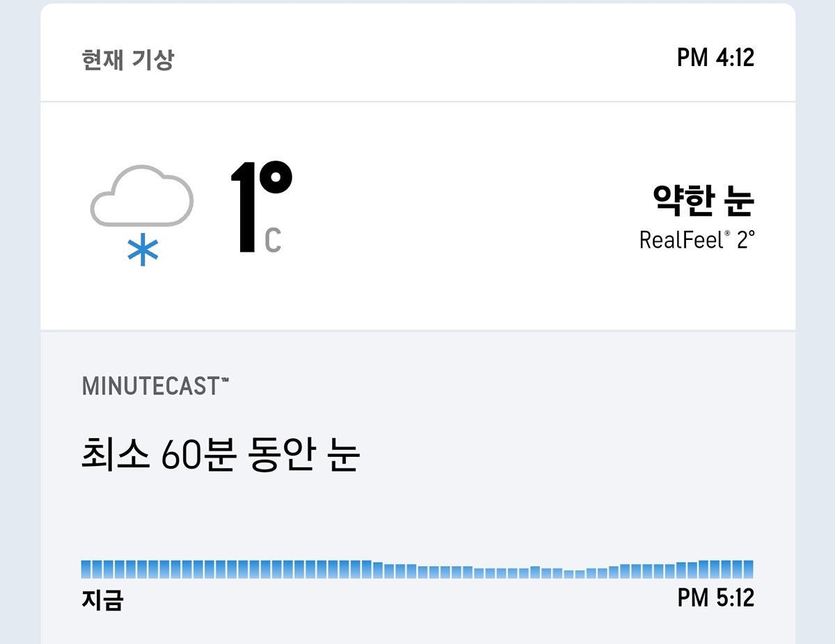Select the 지금 timeline label
Image resolution: width=835 pixels, height=644 pixels.
tap(102, 599)
